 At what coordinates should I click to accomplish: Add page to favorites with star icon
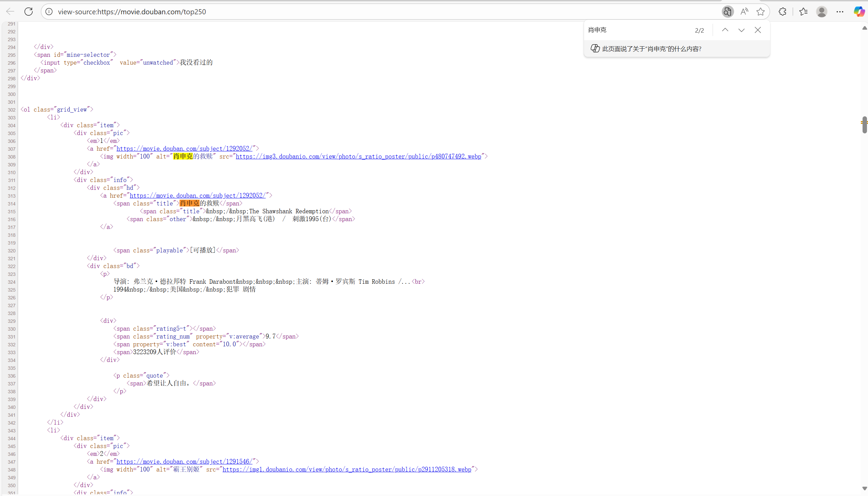(761, 12)
